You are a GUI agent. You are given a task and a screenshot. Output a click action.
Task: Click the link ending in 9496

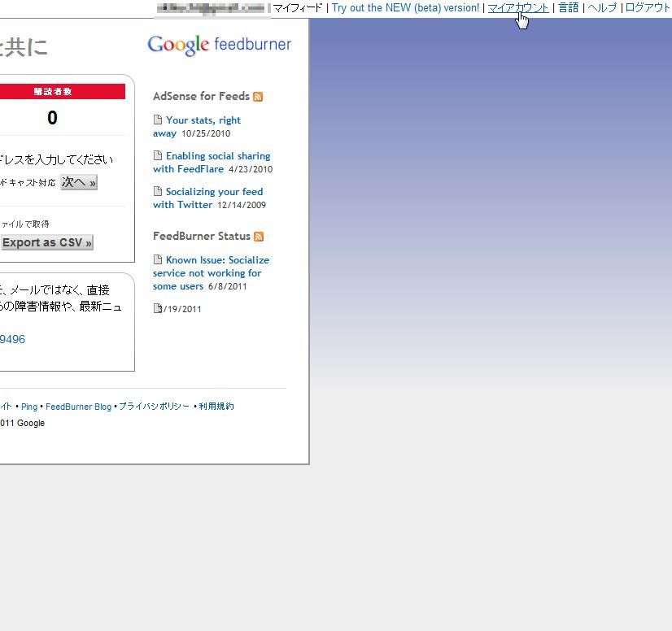(x=12, y=339)
